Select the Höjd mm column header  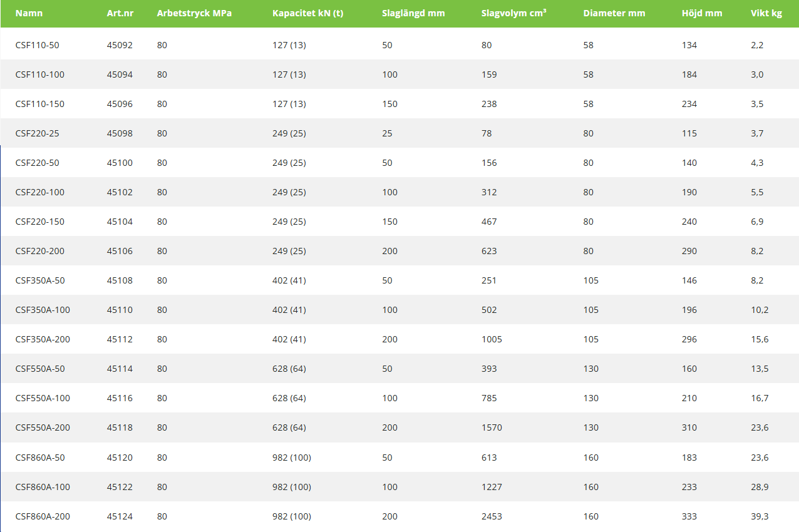click(701, 13)
